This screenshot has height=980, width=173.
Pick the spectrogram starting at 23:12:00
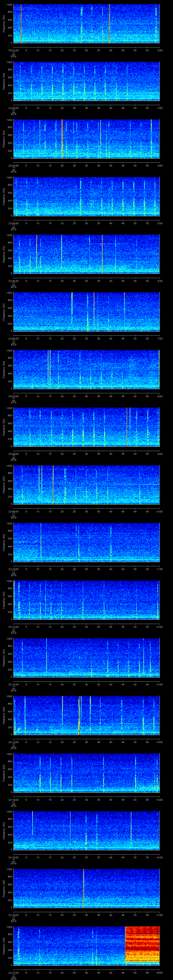coord(87,658)
